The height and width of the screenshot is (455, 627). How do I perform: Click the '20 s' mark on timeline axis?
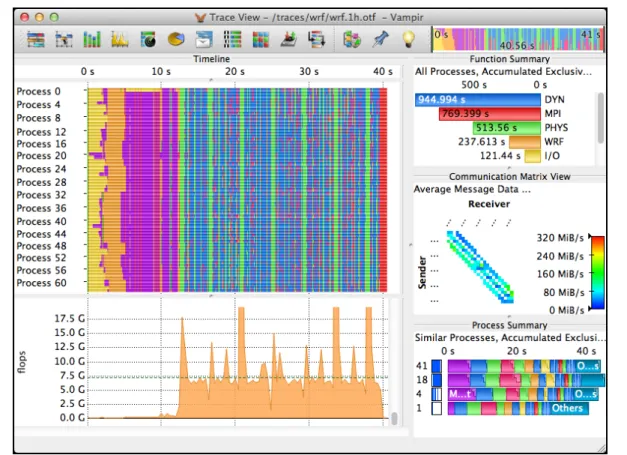tap(235, 72)
